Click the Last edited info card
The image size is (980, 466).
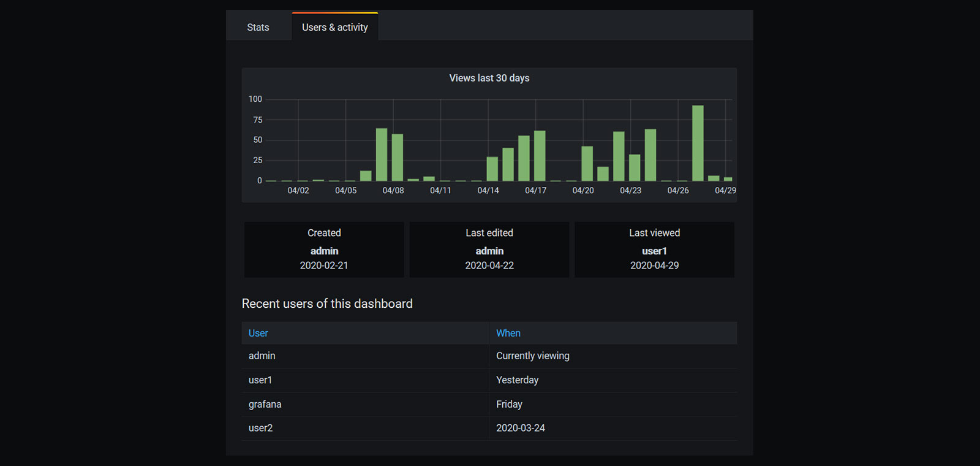[x=489, y=250]
